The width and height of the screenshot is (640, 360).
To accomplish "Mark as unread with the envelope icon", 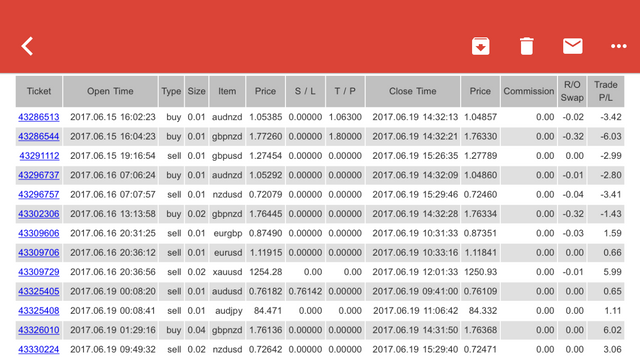I will 573,46.
